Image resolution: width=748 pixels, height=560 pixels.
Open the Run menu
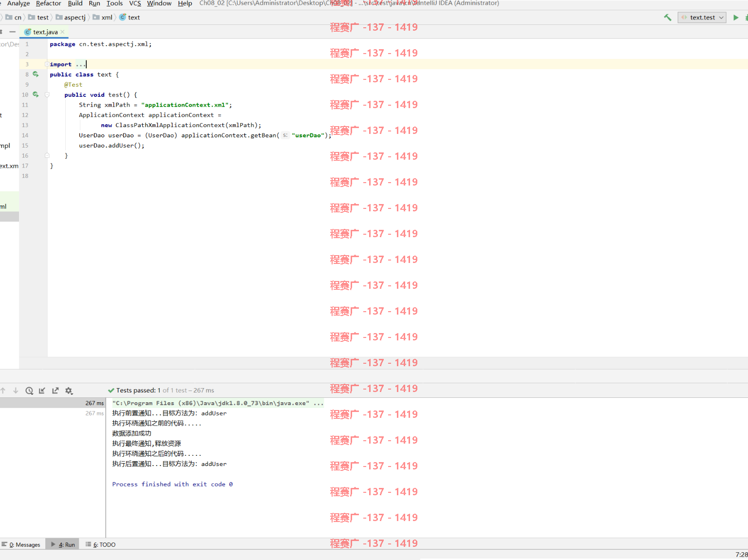click(94, 3)
